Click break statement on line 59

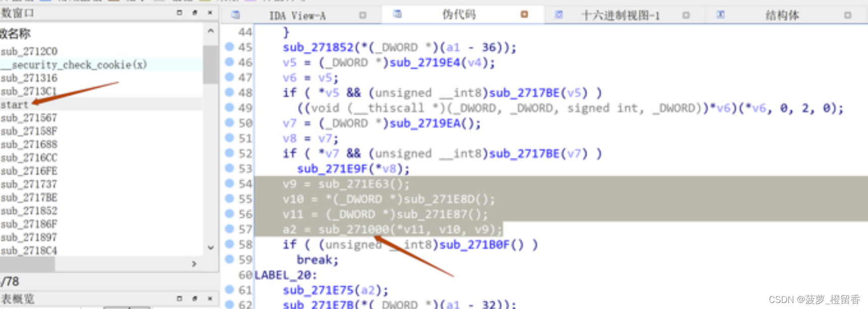pyautogui.click(x=314, y=260)
